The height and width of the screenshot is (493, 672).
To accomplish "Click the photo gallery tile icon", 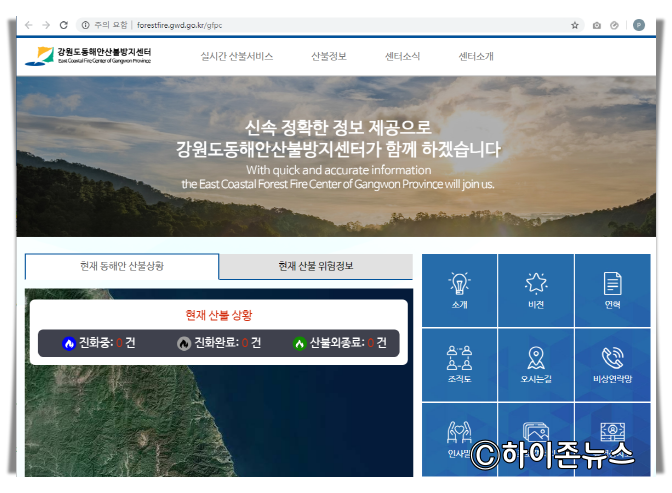I will 536,432.
